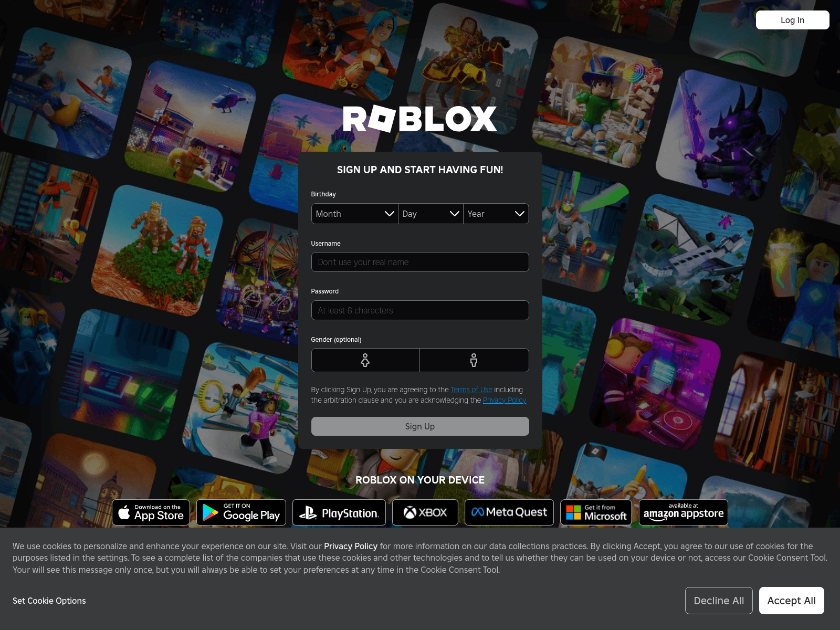
Task: Open Privacy Policy link in cookie banner
Action: pos(351,546)
